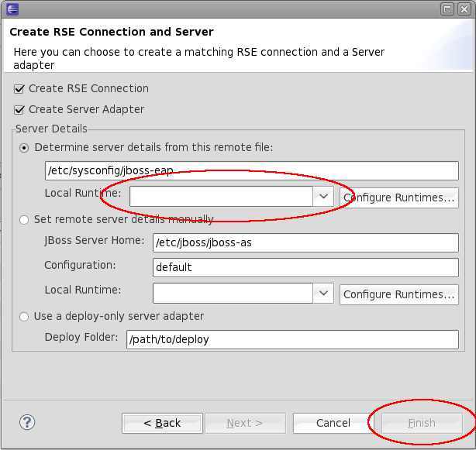Click the Finish button

tap(422, 423)
